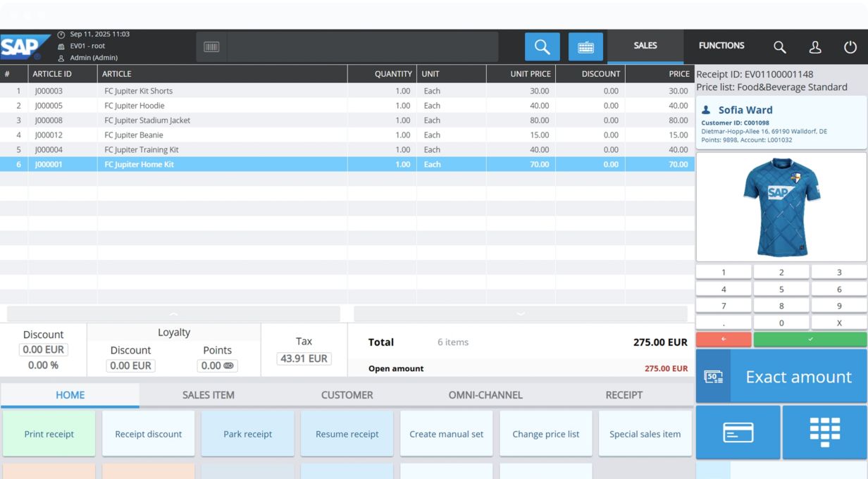
Task: Open Change price list option
Action: point(546,434)
